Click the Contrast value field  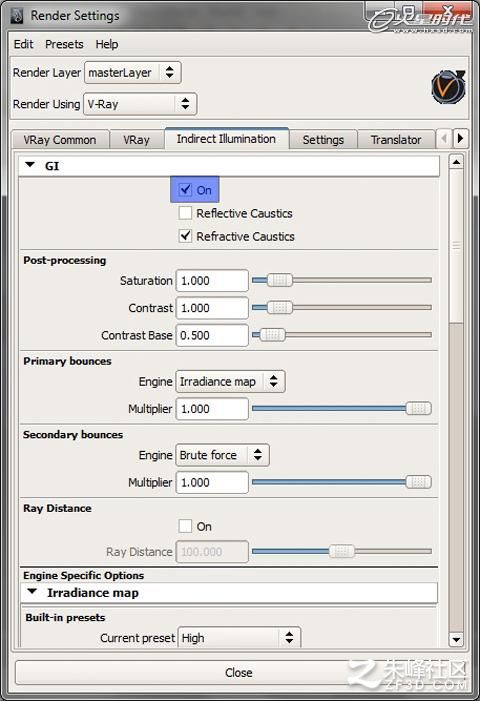(x=212, y=308)
